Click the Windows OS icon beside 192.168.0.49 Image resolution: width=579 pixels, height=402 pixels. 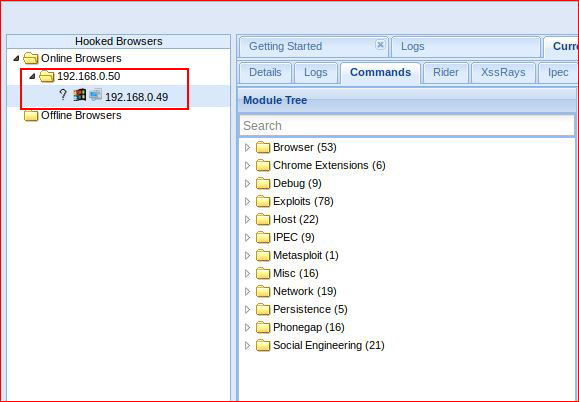click(x=79, y=95)
